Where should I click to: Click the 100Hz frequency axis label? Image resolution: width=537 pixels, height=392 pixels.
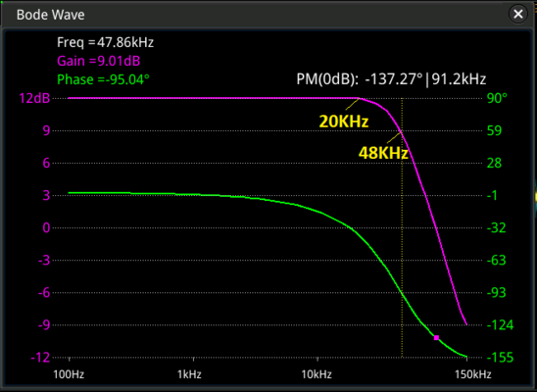click(69, 374)
